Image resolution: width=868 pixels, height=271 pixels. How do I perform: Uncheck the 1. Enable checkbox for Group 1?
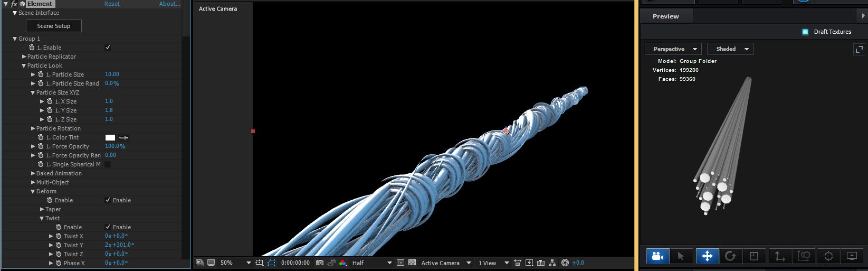point(108,48)
